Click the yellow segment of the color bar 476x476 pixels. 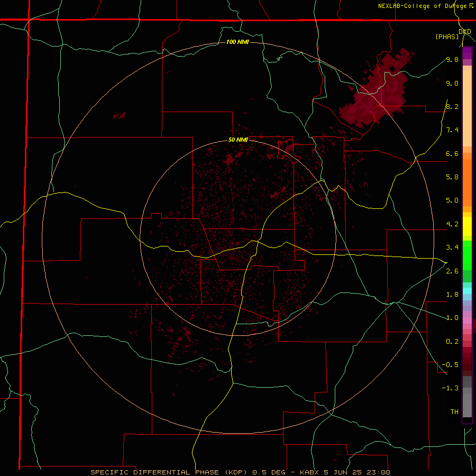tap(467, 226)
